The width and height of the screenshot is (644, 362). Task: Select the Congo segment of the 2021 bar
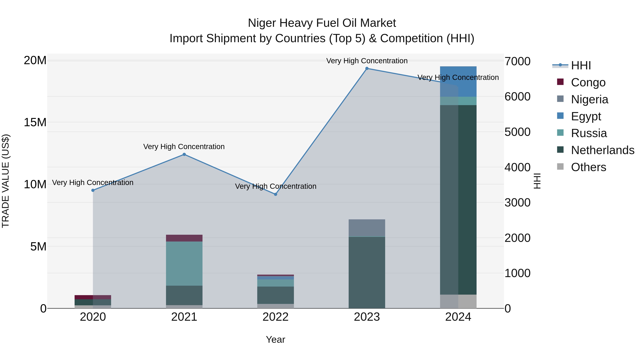[184, 238]
